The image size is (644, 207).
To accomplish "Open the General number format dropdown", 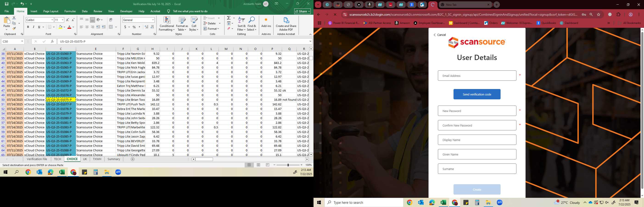I will click(x=153, y=20).
